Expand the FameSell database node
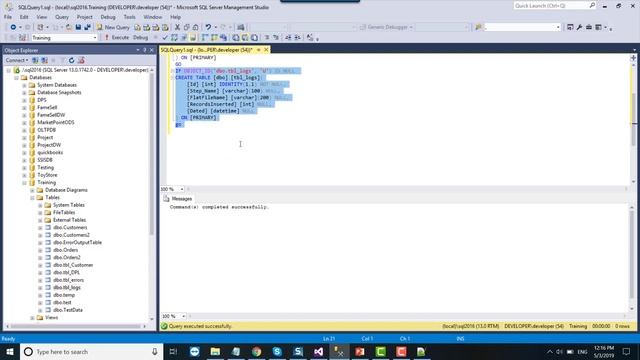The height and width of the screenshot is (360, 640). coord(24,108)
